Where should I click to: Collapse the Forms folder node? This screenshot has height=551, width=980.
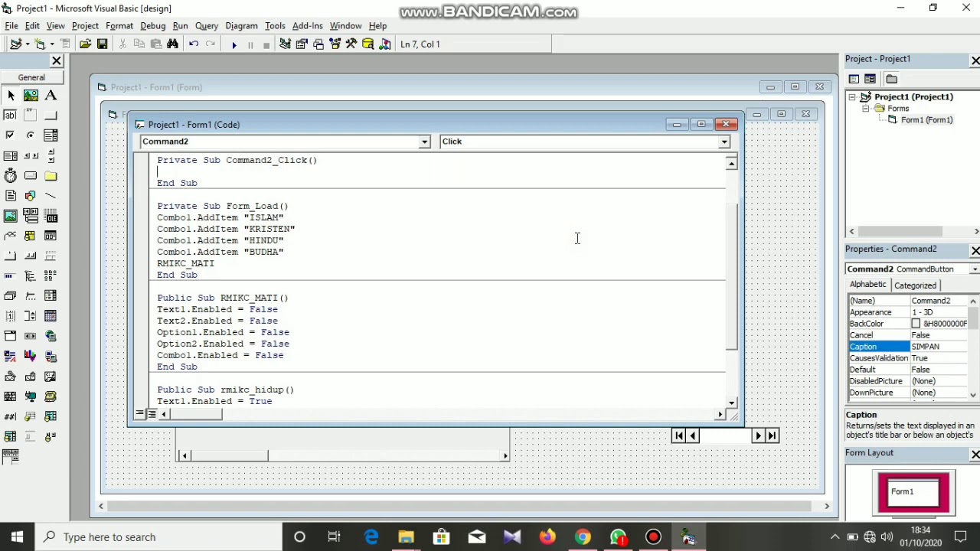coord(866,109)
